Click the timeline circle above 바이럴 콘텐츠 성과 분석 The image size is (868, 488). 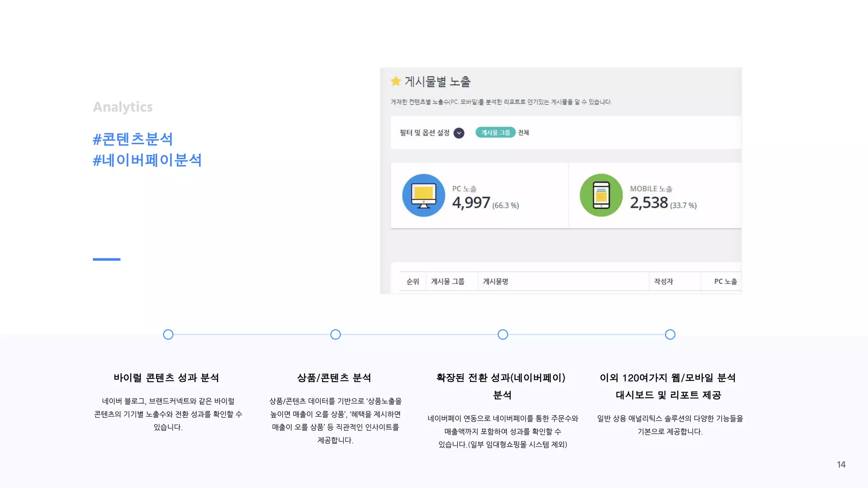point(168,335)
